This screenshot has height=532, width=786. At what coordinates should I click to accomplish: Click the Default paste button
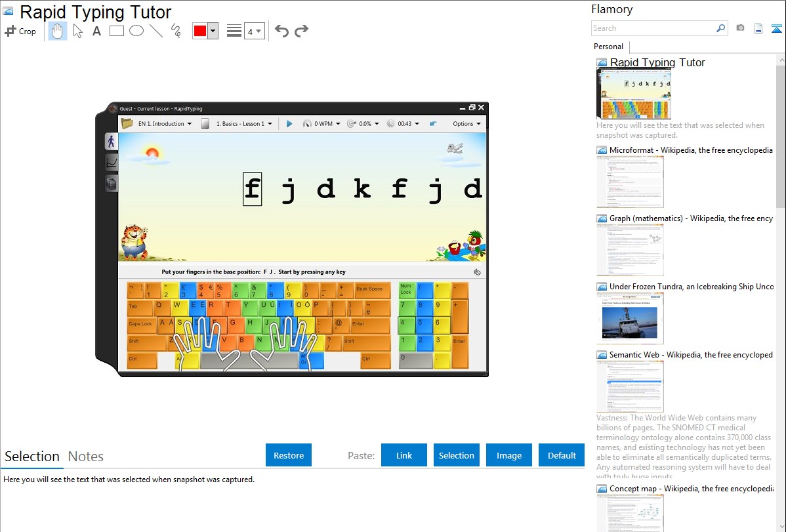pos(562,455)
